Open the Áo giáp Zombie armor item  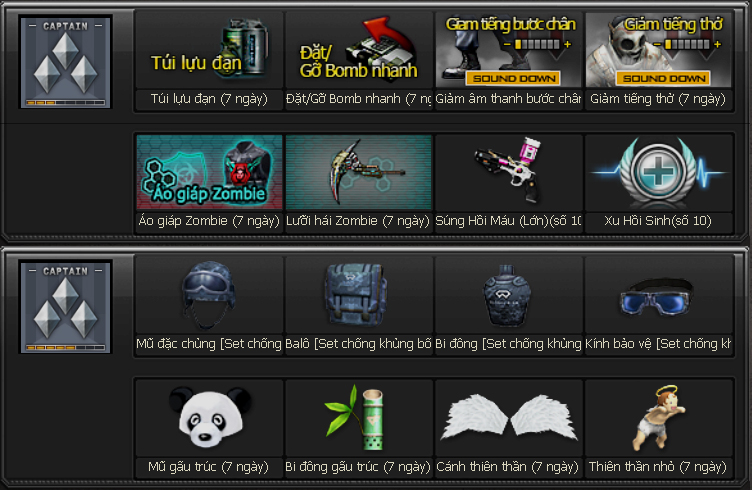pyautogui.click(x=209, y=172)
